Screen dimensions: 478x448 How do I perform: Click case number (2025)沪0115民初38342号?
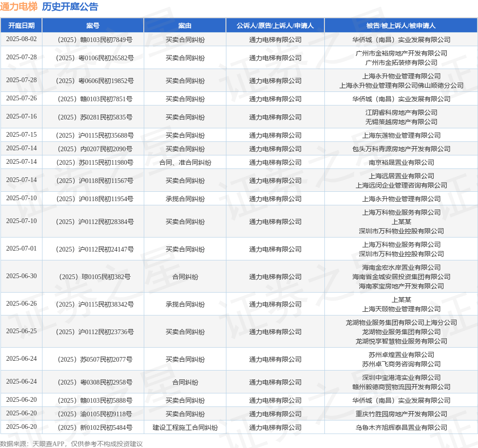[x=95, y=304]
